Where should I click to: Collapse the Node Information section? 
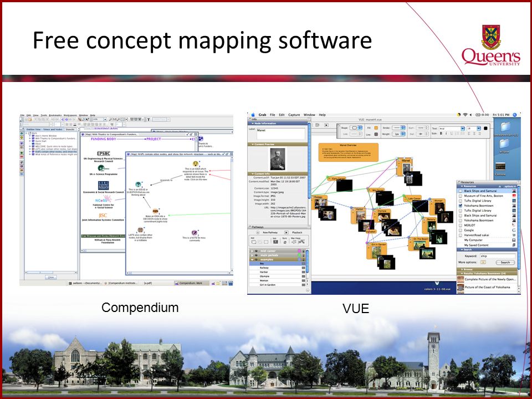(x=253, y=123)
